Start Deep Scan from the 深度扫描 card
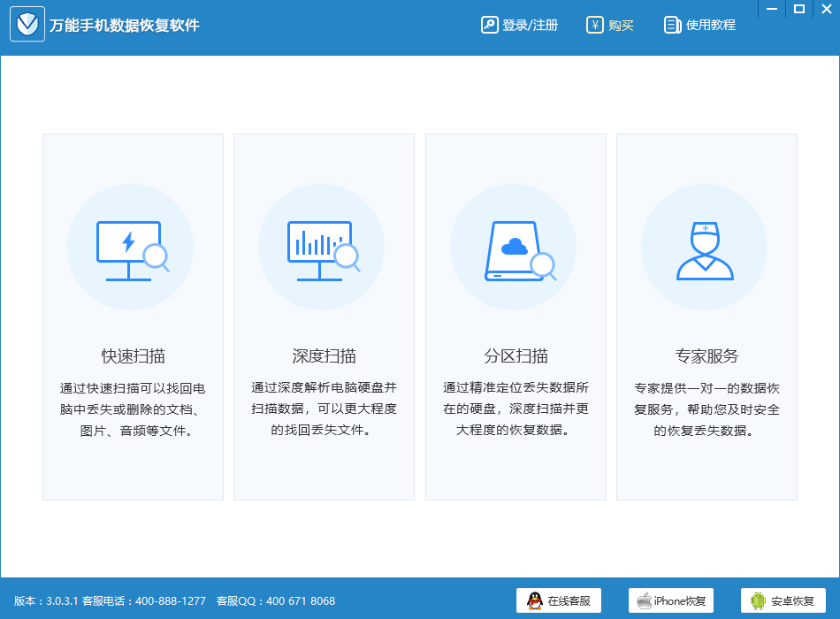The image size is (840, 619). [322, 318]
